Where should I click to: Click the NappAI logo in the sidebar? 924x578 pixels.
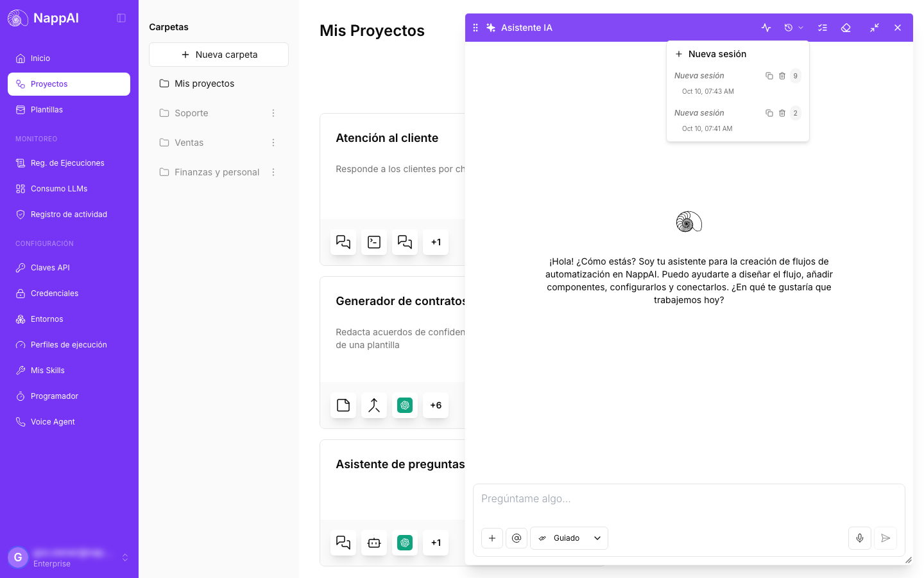[x=44, y=18]
